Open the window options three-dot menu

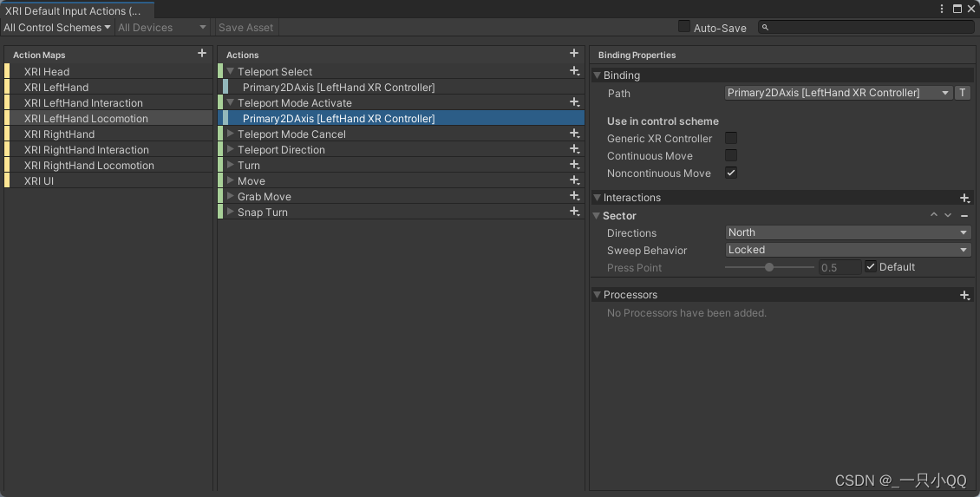point(942,9)
